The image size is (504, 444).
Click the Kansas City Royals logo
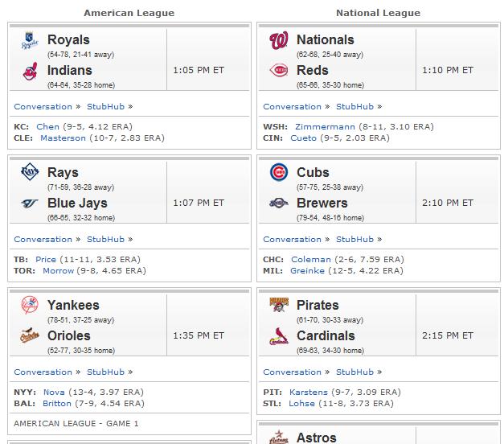30,40
